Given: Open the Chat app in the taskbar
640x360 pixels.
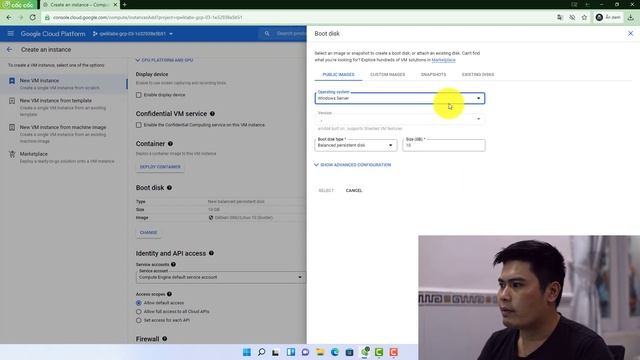Looking at the screenshot, I should pyautogui.click(x=305, y=352).
